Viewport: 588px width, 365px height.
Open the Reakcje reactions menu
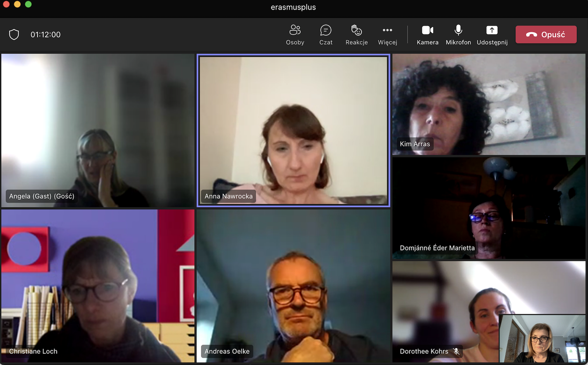point(357,35)
